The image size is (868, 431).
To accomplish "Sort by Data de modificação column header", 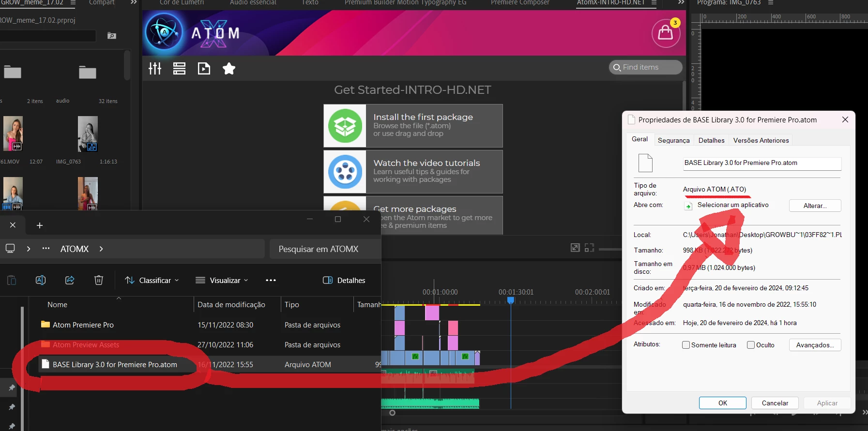I will click(231, 304).
